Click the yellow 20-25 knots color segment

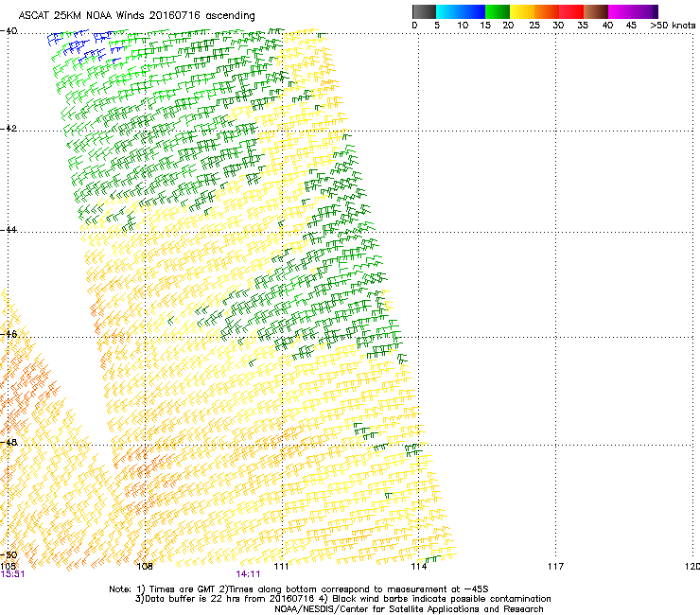(x=522, y=11)
